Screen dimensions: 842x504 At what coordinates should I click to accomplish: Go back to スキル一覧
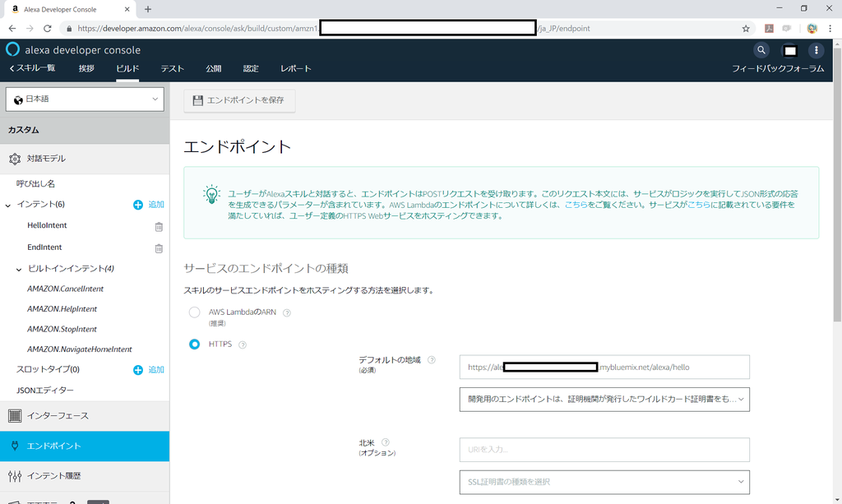click(x=32, y=68)
